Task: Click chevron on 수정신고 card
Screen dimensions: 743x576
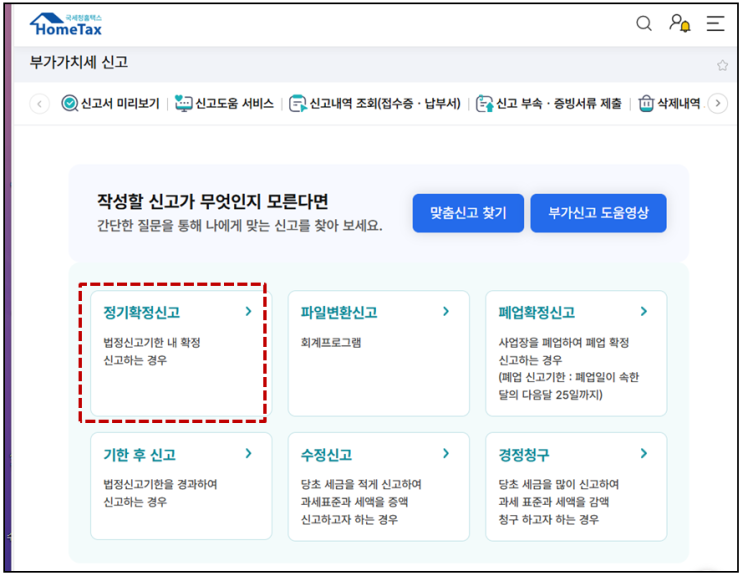Action: 446,453
